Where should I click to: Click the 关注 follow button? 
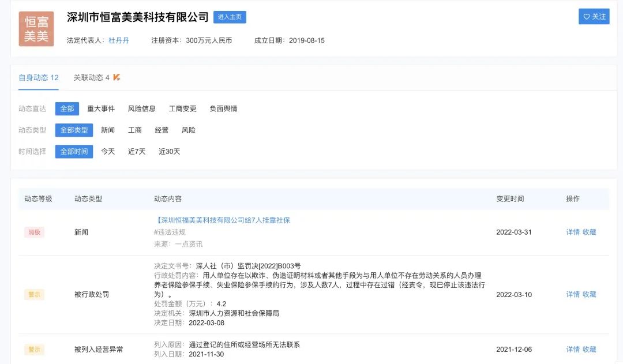(x=594, y=17)
